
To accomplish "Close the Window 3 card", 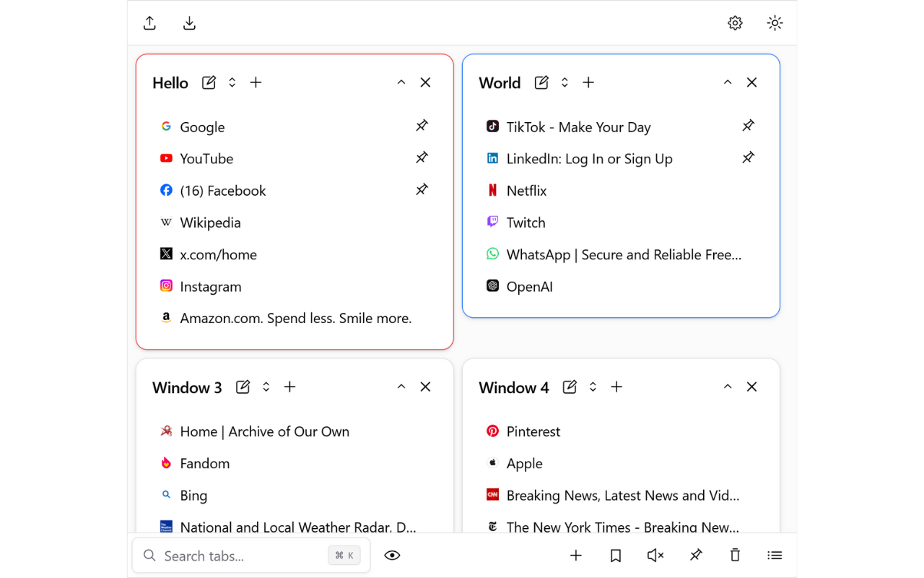I will (x=425, y=387).
